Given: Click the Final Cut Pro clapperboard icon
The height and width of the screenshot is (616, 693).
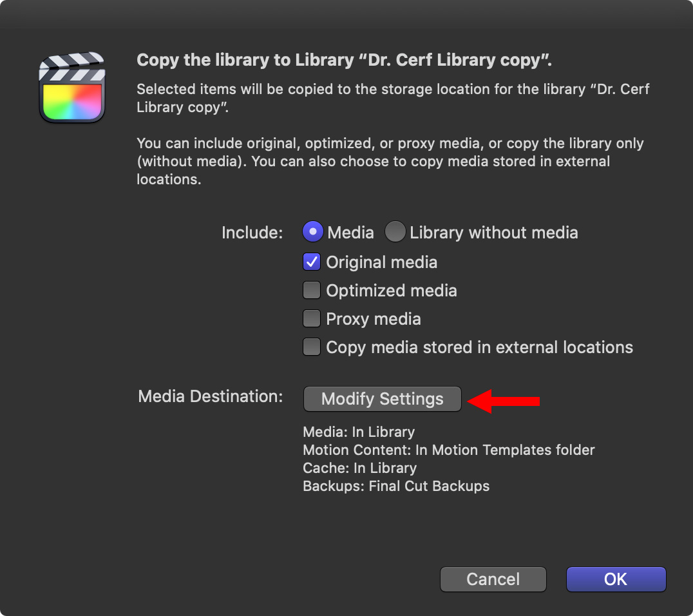Looking at the screenshot, I should [x=72, y=87].
